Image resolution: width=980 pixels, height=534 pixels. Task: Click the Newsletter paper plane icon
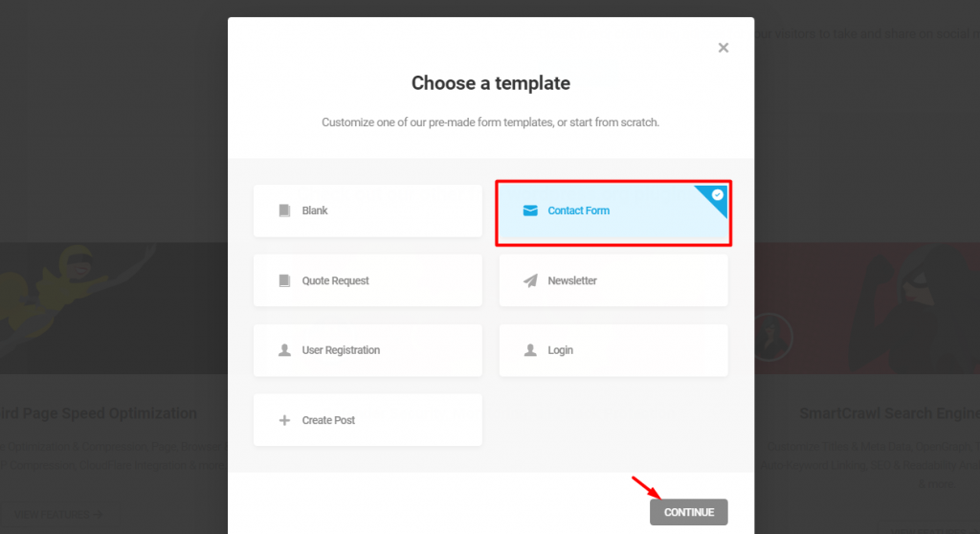click(530, 280)
